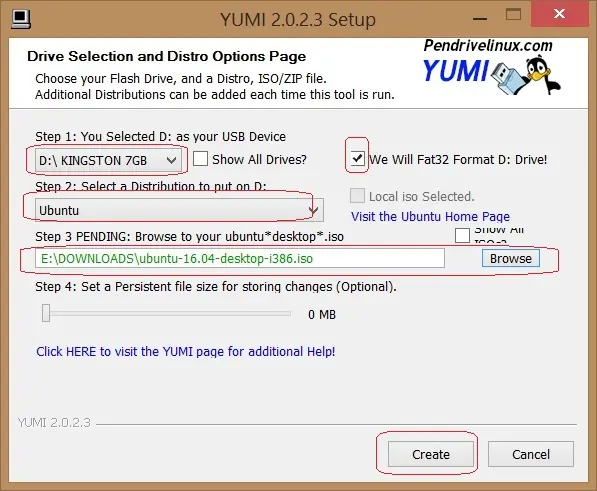Click the blue YUMI logo text
Screen dimensions: 597x491
(455, 71)
